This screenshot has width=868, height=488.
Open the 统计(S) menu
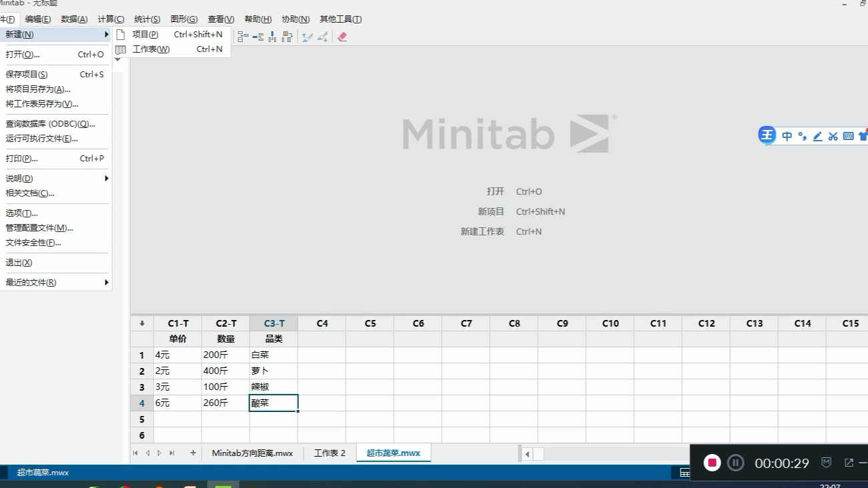point(147,19)
